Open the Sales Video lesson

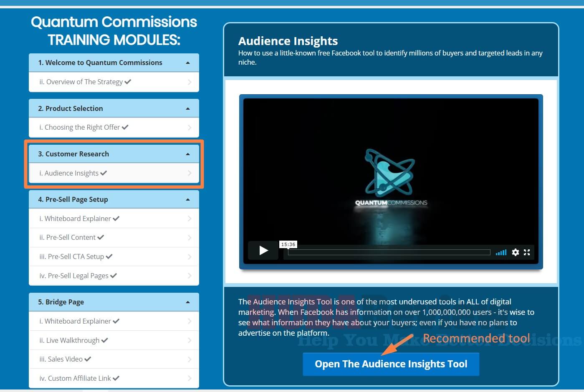coord(114,359)
